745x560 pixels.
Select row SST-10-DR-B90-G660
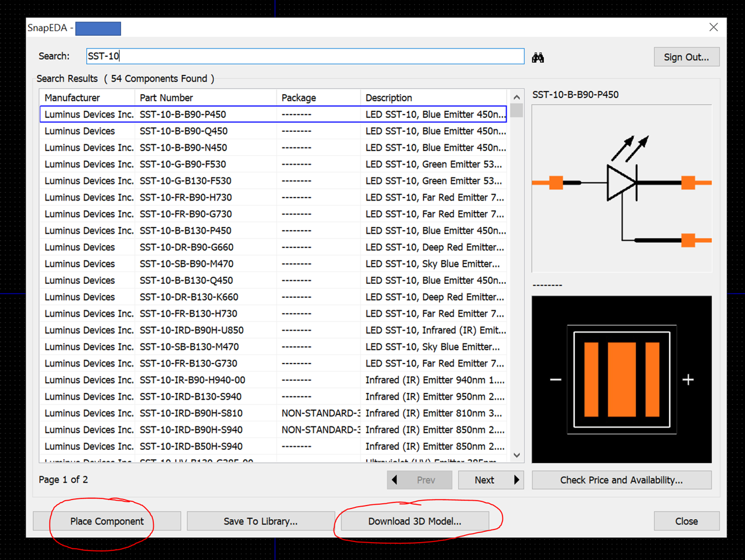pyautogui.click(x=273, y=247)
